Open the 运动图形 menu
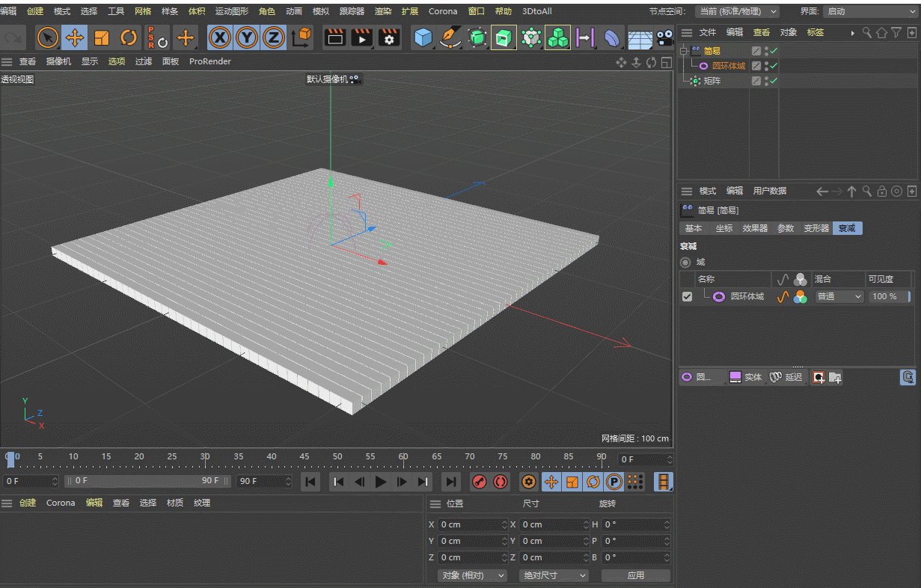921x588 pixels. 232,11
